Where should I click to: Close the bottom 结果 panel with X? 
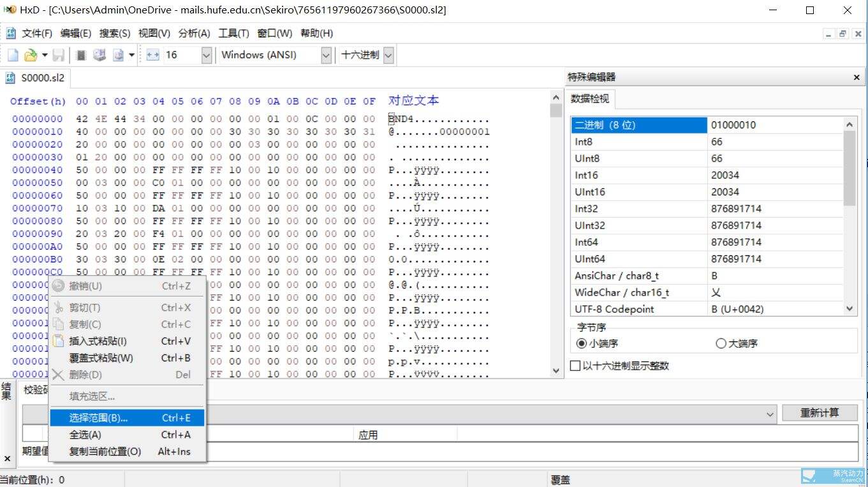coord(7,458)
